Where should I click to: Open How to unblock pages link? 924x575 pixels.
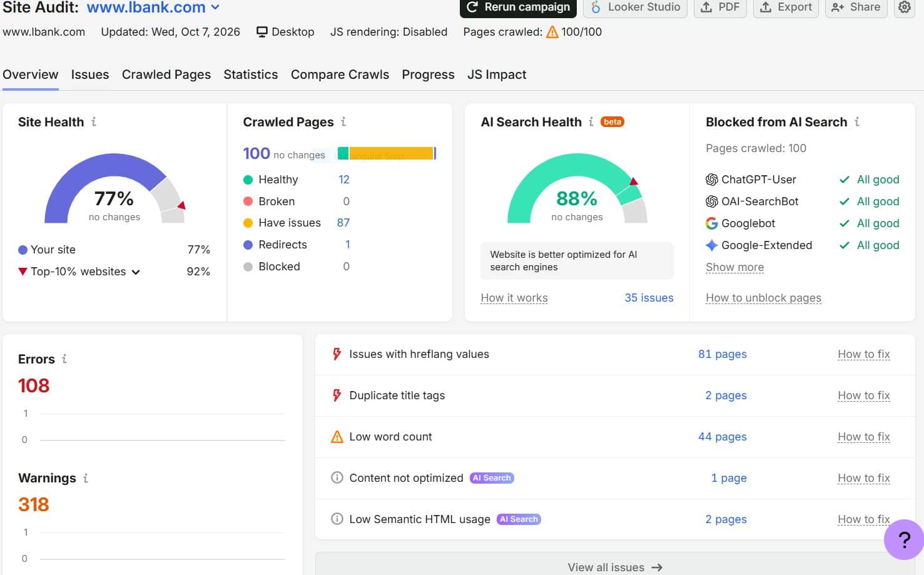[x=763, y=298]
